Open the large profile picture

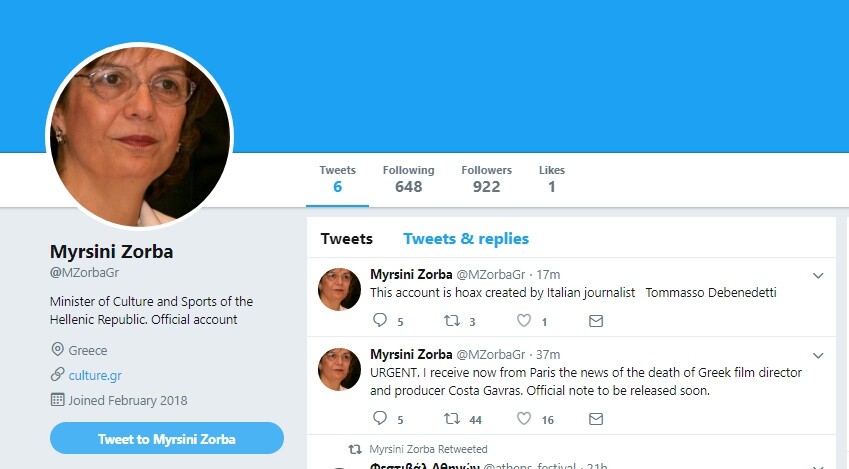tap(140, 135)
